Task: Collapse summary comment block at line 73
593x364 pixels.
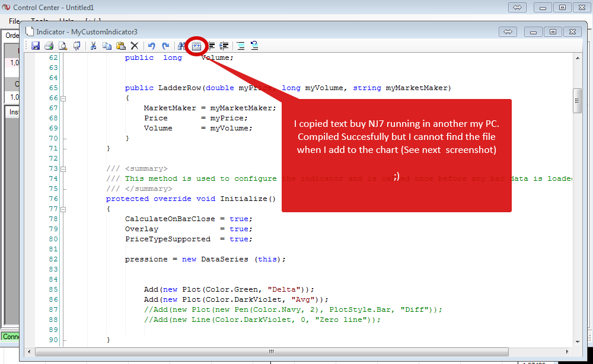Action: point(63,169)
